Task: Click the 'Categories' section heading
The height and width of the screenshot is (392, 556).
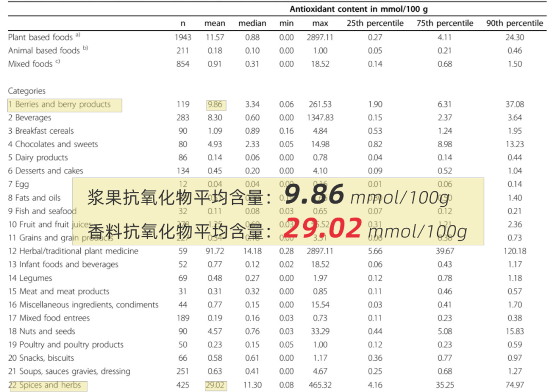Action: pyautogui.click(x=27, y=91)
